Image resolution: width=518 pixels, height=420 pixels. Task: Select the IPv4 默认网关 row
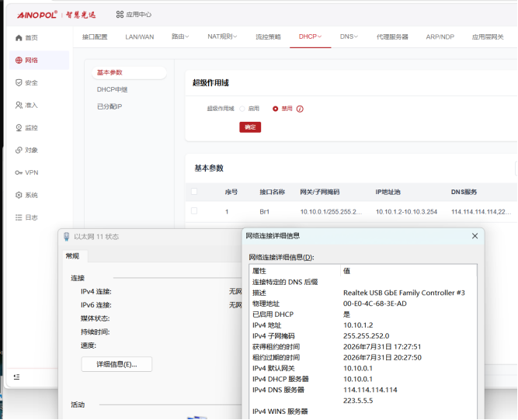point(363,368)
